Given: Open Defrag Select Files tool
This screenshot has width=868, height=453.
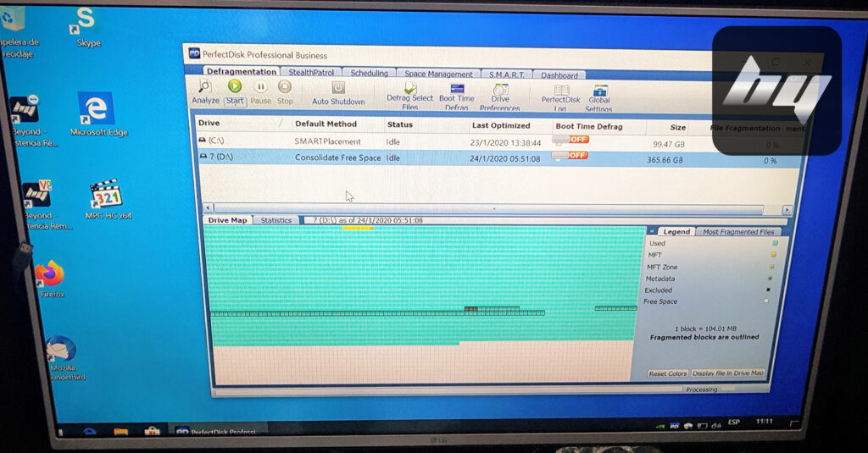Looking at the screenshot, I should click(x=410, y=89).
